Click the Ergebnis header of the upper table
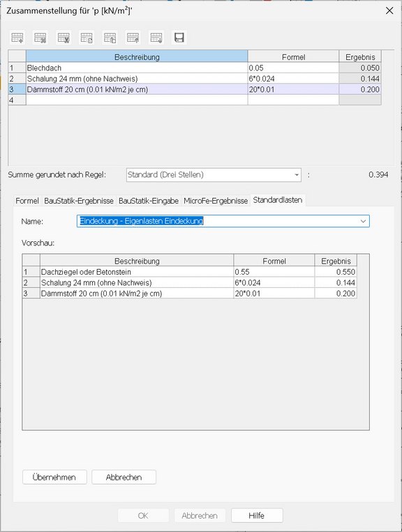 (360, 56)
